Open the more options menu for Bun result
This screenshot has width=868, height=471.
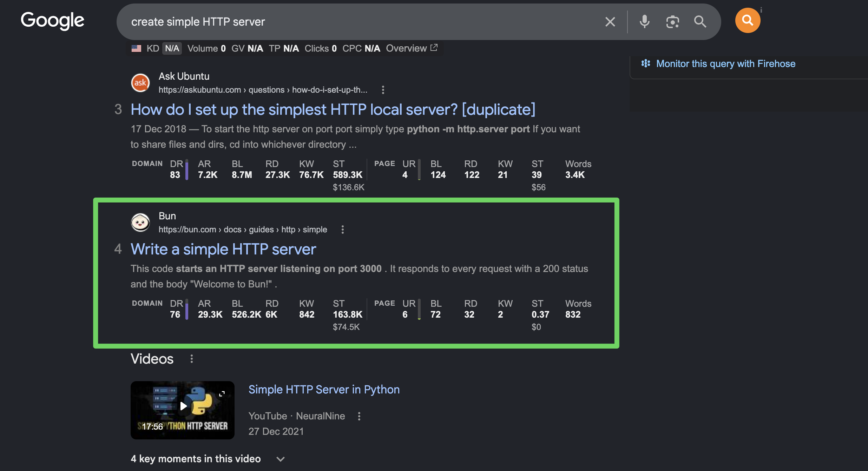point(343,230)
